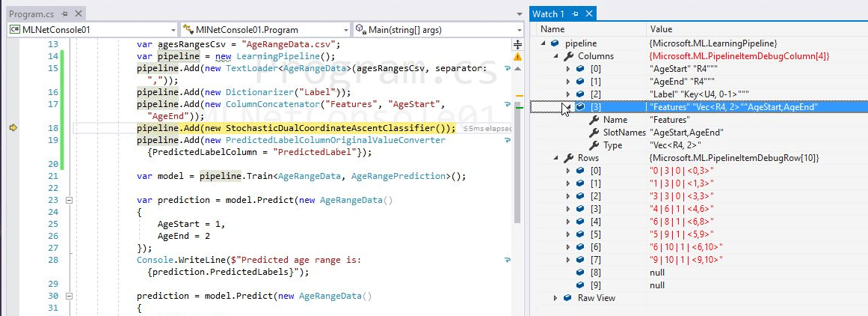This screenshot has width=868, height=316.
Task: Collapse the Columns node in Watch
Action: pos(556,56)
